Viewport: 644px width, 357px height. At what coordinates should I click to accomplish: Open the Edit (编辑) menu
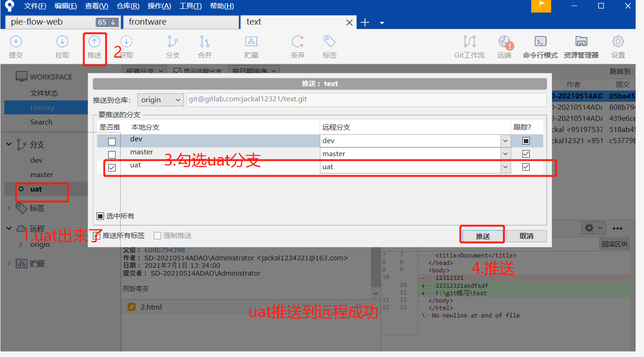pos(65,6)
